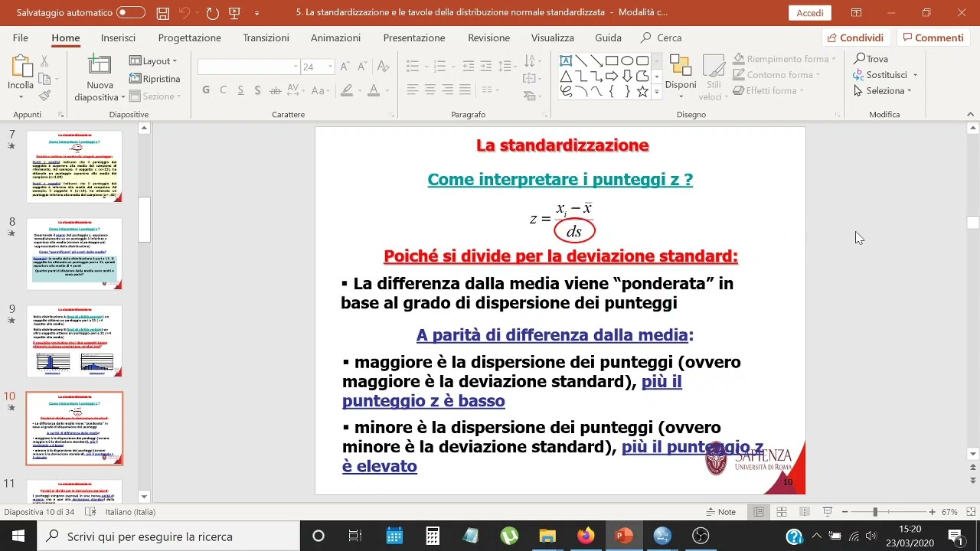Screen dimensions: 980x551
Task: Expand the shapes gallery more arrow
Action: click(x=656, y=92)
